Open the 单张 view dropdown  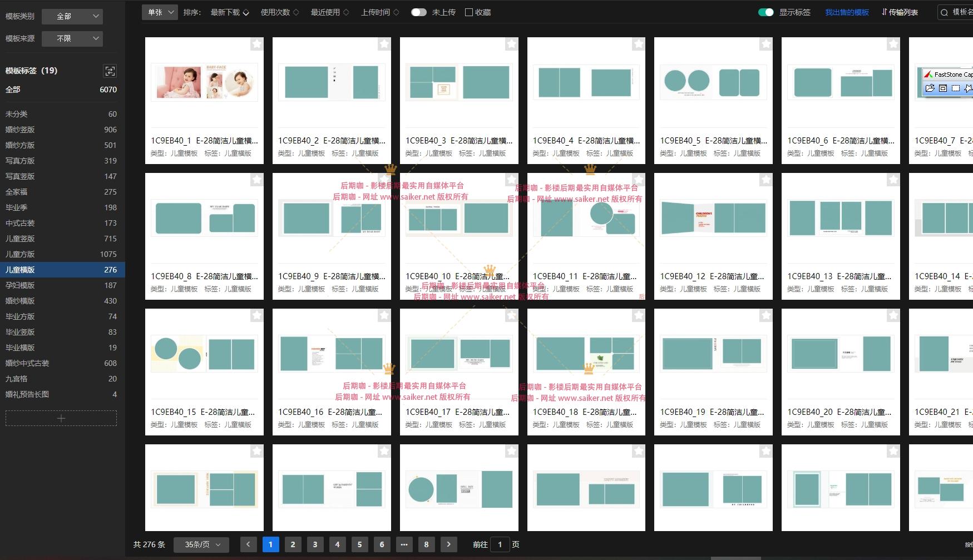point(160,12)
